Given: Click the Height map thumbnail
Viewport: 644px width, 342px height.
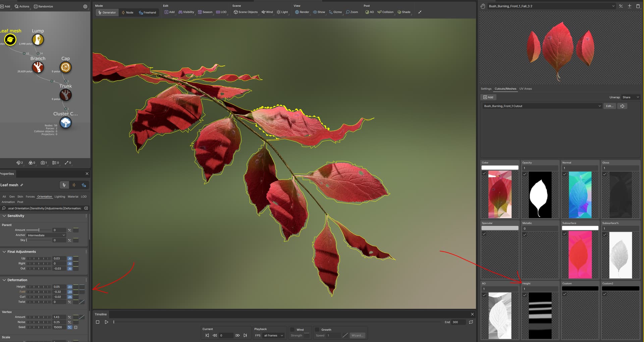Looking at the screenshot, I should click(540, 315).
